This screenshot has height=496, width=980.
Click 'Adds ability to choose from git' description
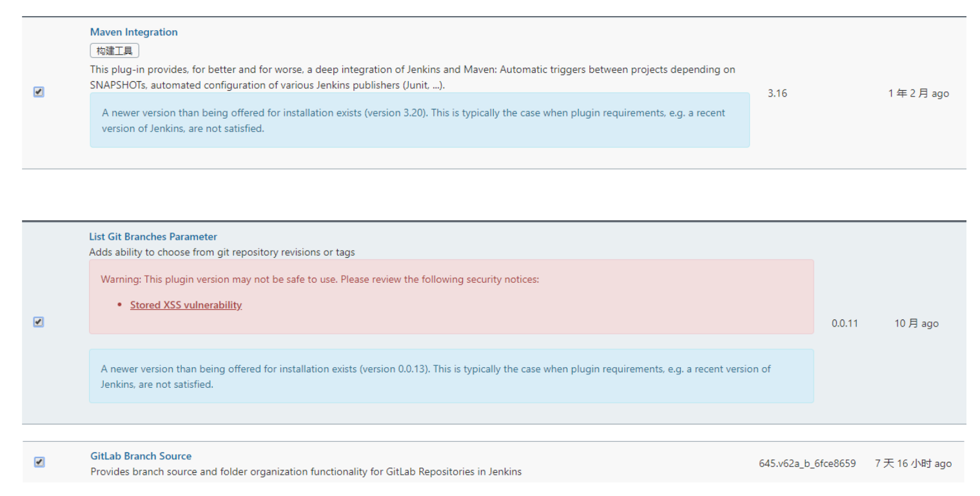pos(222,252)
